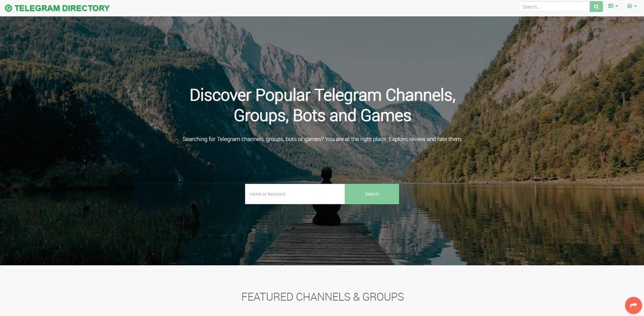Click 'Groups, Bots and Games' headline line
Image resolution: width=644 pixels, height=316 pixels.
[322, 115]
